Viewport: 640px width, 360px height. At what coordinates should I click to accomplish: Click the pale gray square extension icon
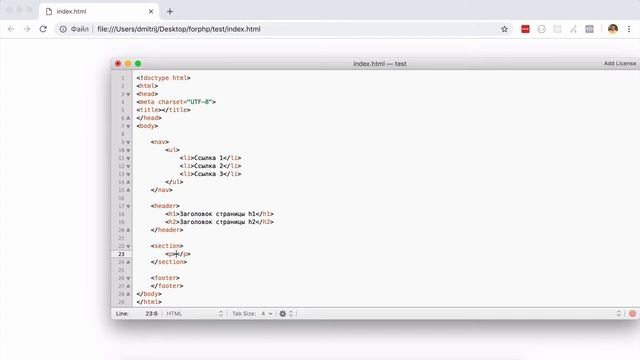point(557,29)
